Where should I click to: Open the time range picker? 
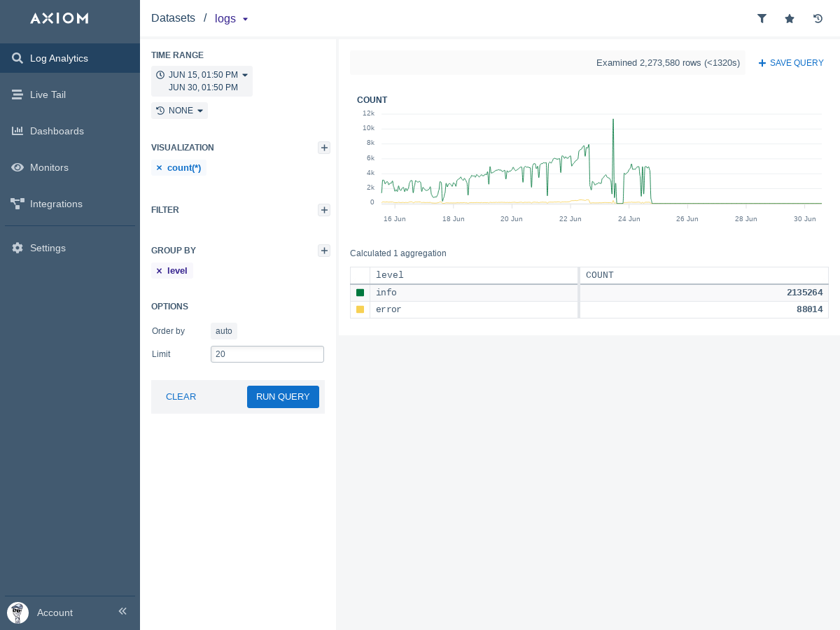point(202,81)
